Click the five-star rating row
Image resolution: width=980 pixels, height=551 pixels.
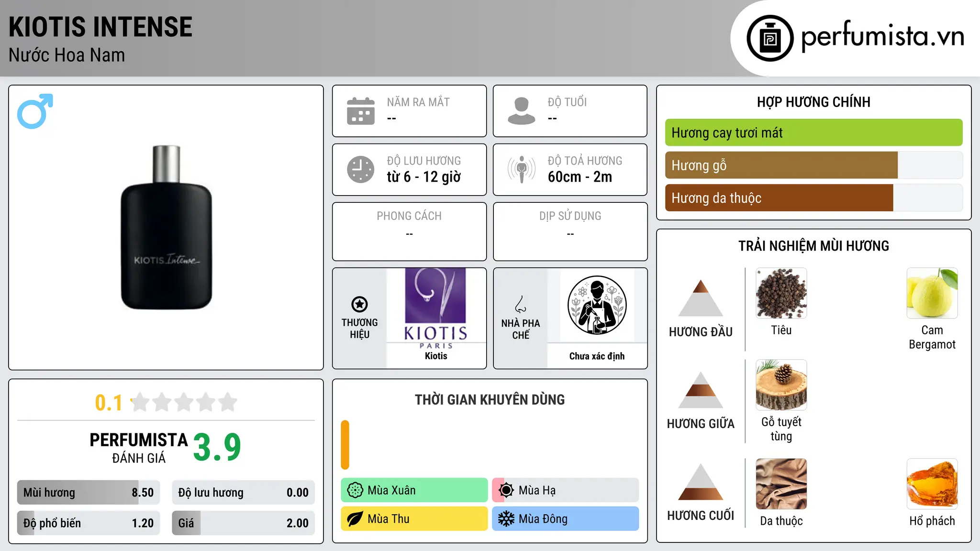point(184,402)
